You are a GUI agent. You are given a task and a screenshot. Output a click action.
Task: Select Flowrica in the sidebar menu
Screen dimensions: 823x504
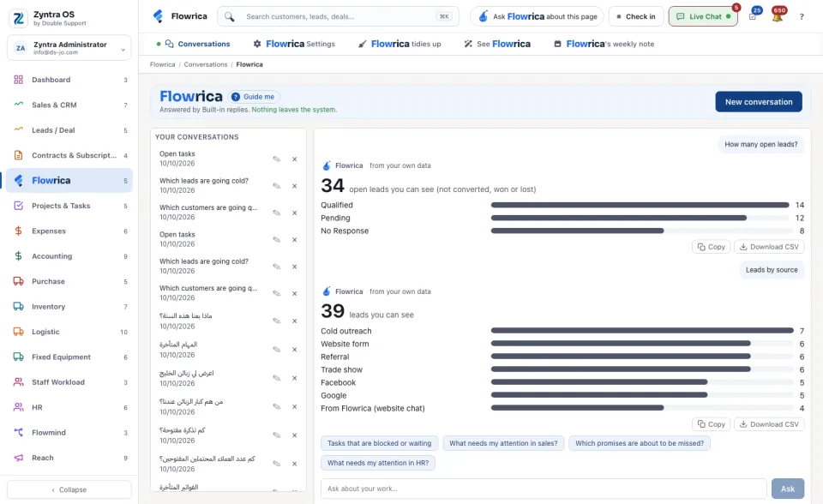click(69, 181)
